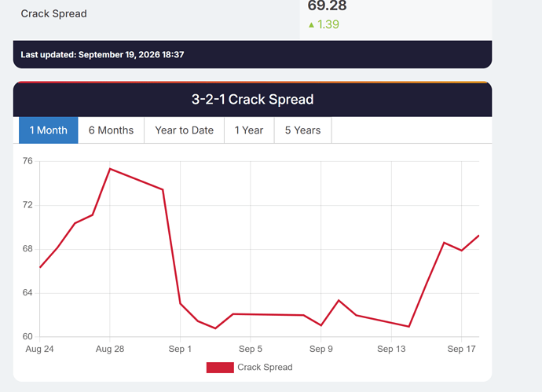The image size is (542, 392).
Task: Click the 1.39 change value
Action: [x=328, y=24]
